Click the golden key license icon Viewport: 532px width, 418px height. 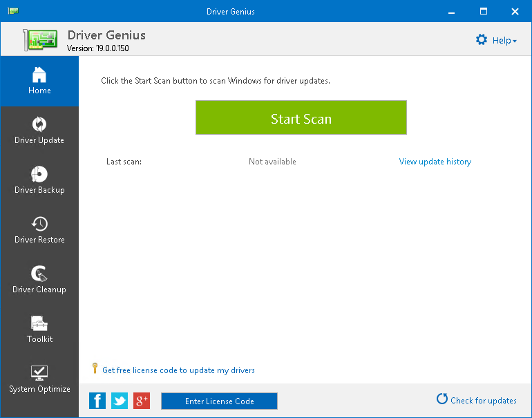tap(95, 368)
